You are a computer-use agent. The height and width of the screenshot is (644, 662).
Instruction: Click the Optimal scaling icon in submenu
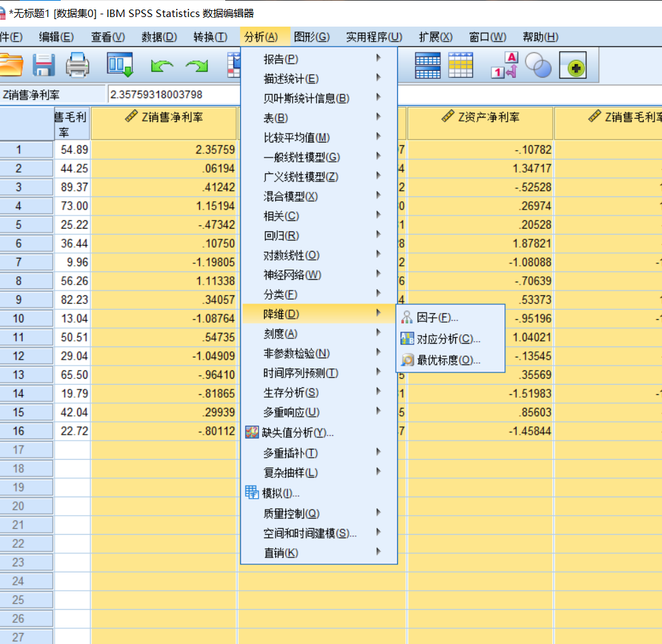click(x=407, y=360)
